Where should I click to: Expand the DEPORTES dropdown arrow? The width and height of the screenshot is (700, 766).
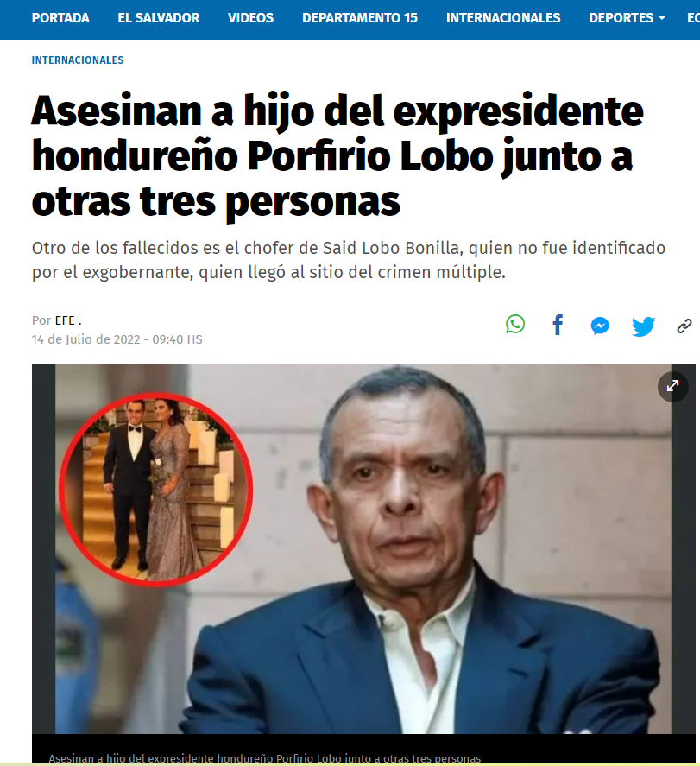click(662, 17)
